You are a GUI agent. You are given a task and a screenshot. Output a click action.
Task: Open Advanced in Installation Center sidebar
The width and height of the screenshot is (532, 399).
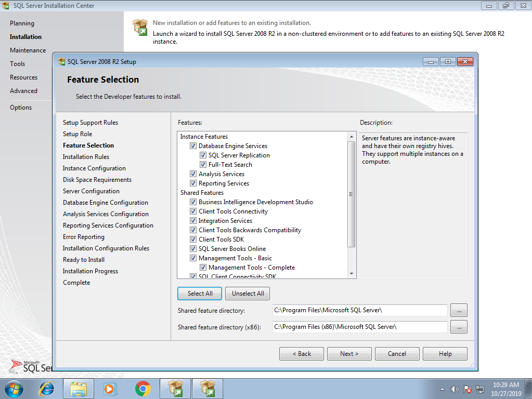pos(24,91)
